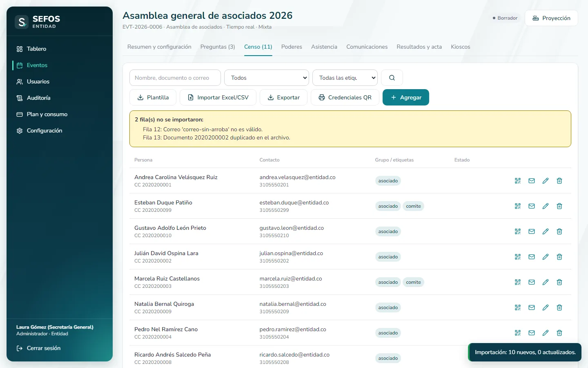The width and height of the screenshot is (588, 368).
Task: Edit Andrea Carolina Velásquez Ruiz's record
Action: [x=546, y=181]
